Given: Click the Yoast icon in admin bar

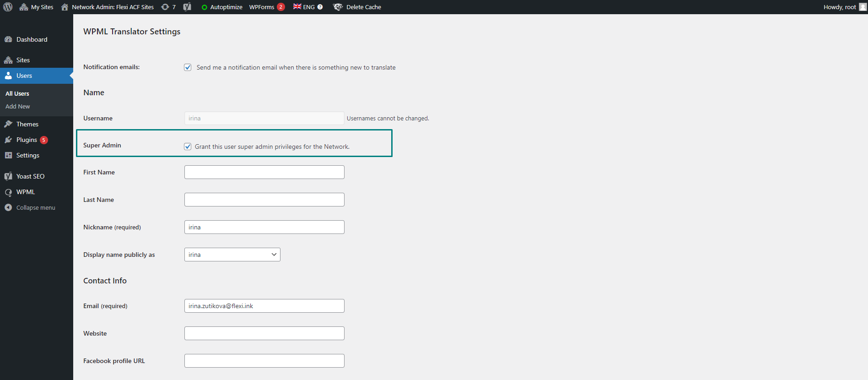Looking at the screenshot, I should pyautogui.click(x=187, y=7).
